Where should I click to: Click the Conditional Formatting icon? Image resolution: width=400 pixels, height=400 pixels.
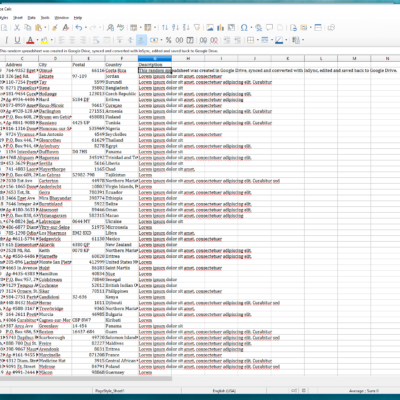click(x=295, y=40)
